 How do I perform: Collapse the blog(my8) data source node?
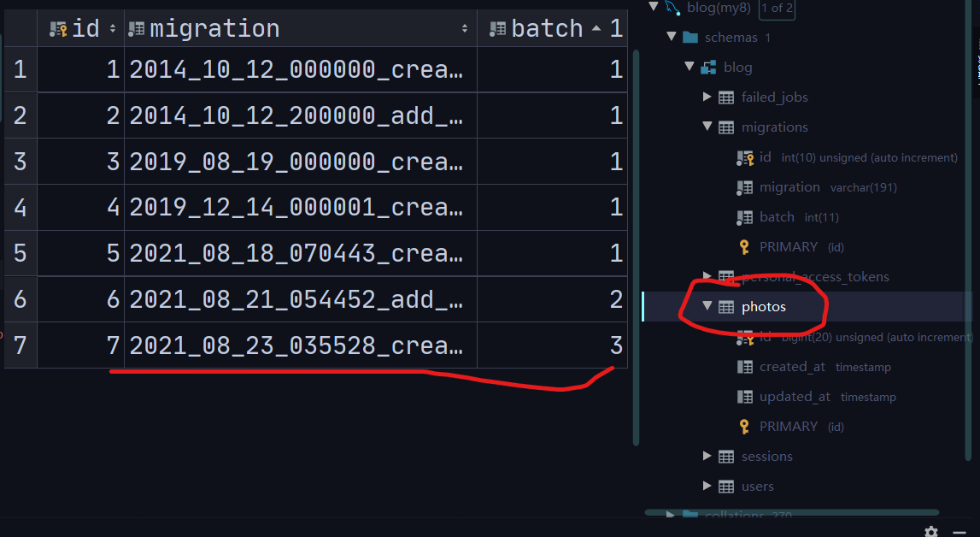pyautogui.click(x=654, y=7)
